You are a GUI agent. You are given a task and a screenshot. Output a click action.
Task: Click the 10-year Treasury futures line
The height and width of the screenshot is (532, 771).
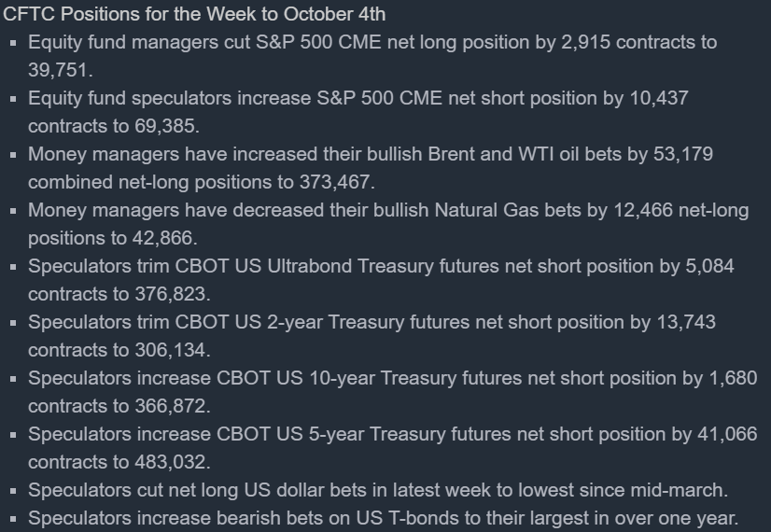click(x=392, y=378)
